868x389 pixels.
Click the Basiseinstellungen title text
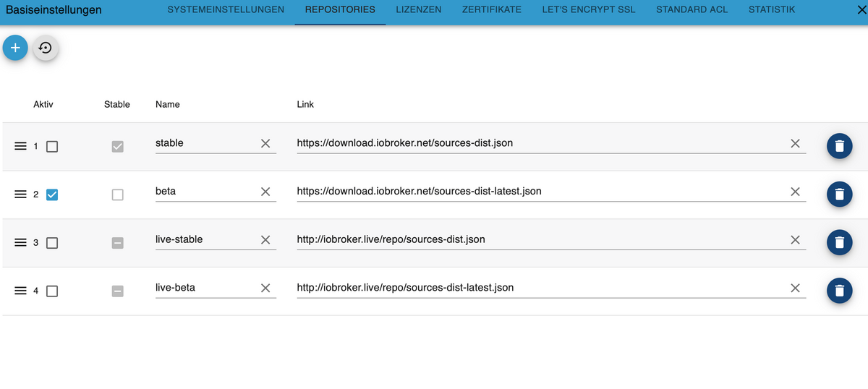pyautogui.click(x=54, y=10)
